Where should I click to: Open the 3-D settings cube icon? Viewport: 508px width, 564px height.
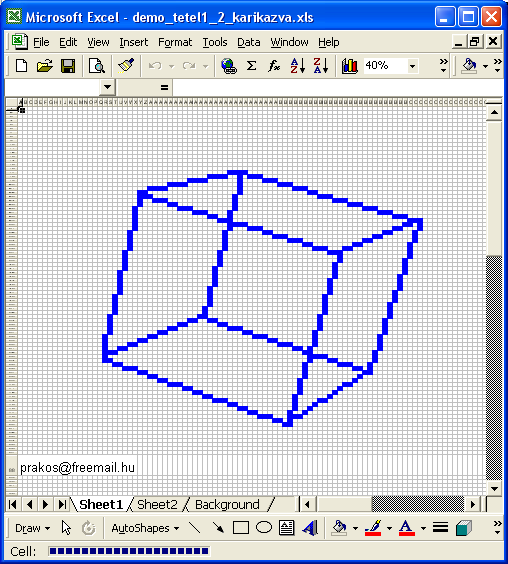tap(464, 528)
